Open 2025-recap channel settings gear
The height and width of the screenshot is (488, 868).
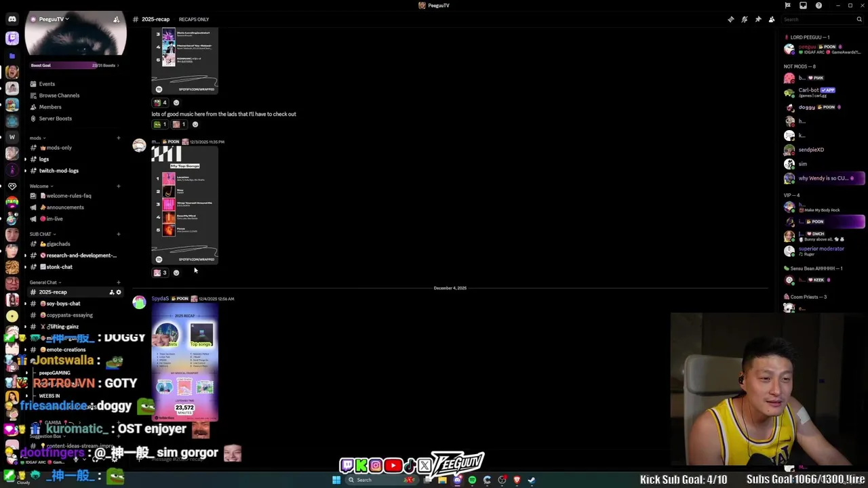pyautogui.click(x=119, y=292)
